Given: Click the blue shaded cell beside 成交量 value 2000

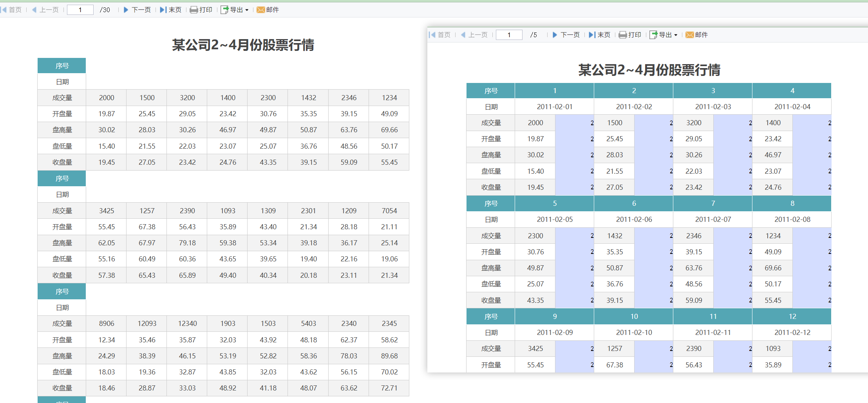Looking at the screenshot, I should [574, 123].
